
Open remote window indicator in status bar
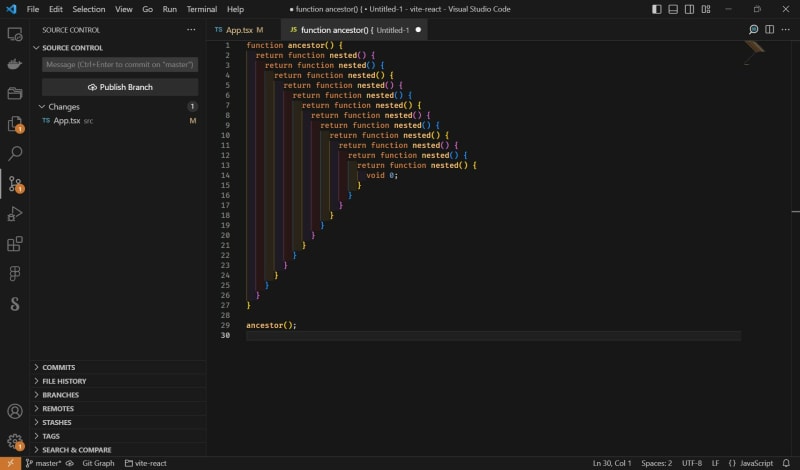click(10, 463)
